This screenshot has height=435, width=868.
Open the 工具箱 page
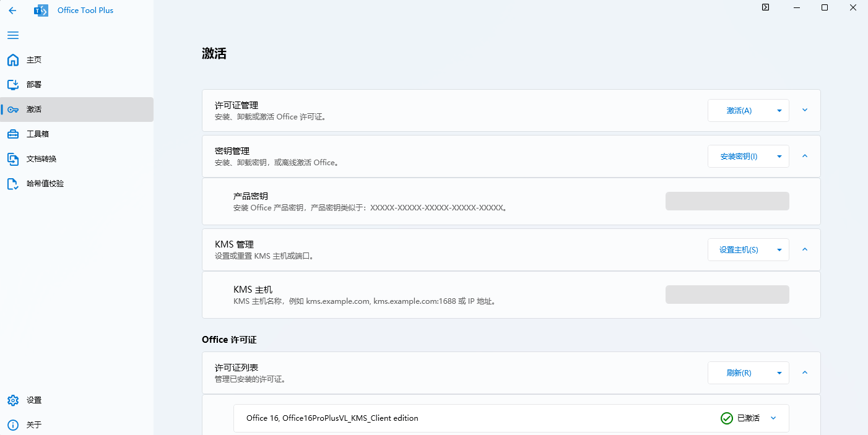click(77, 134)
